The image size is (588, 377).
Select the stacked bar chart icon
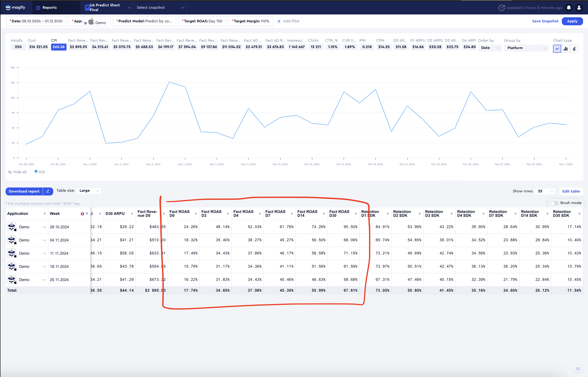coord(574,49)
